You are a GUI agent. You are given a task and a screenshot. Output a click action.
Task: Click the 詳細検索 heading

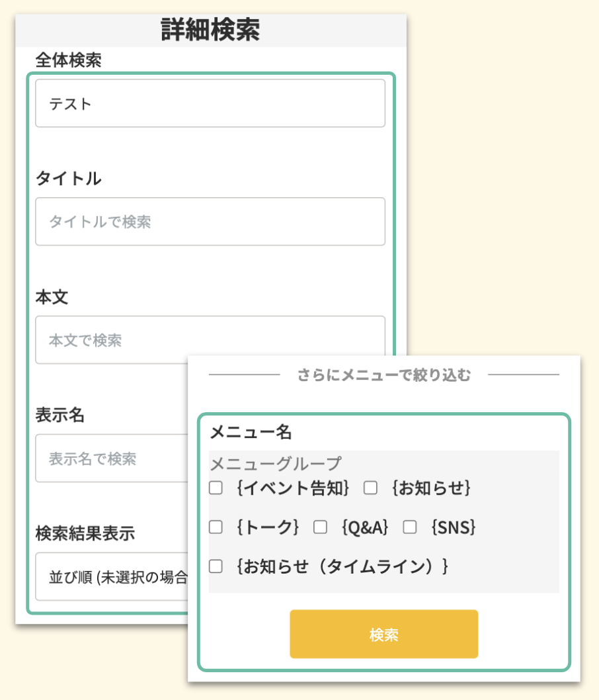click(x=210, y=30)
